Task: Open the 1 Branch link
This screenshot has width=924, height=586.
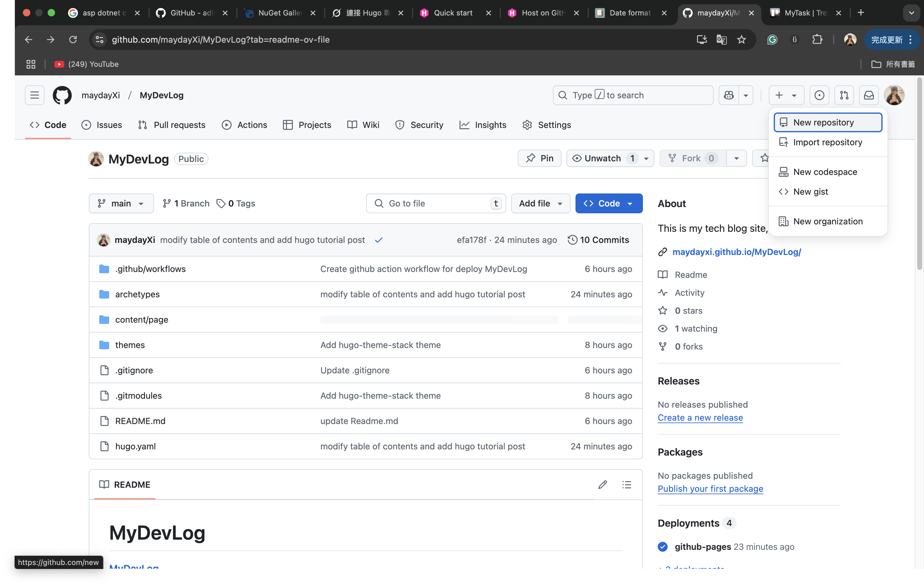Action: click(186, 203)
